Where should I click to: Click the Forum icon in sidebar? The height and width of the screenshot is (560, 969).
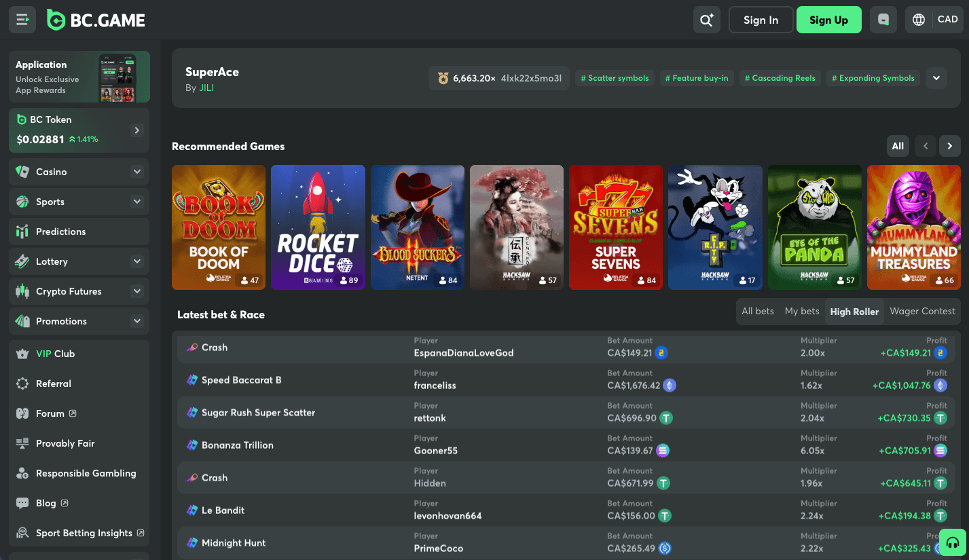[x=22, y=413]
